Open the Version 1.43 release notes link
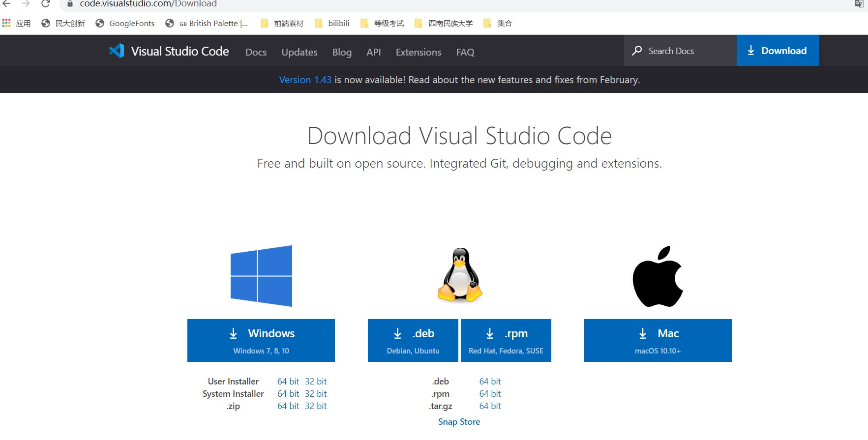868x440 pixels. (x=305, y=80)
